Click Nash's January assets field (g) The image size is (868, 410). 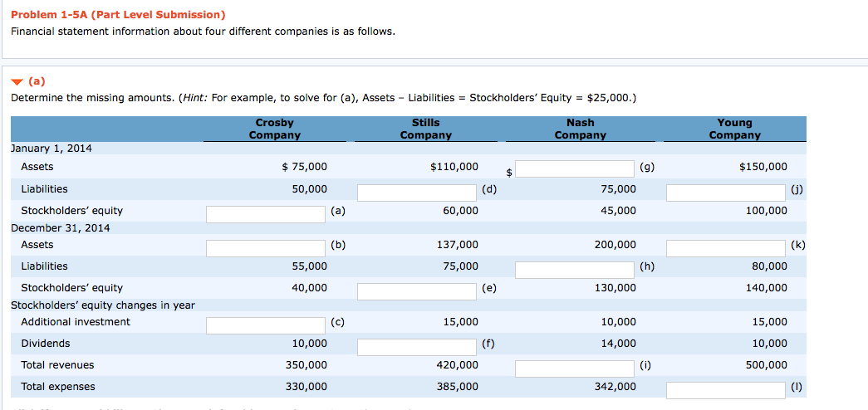coord(575,169)
